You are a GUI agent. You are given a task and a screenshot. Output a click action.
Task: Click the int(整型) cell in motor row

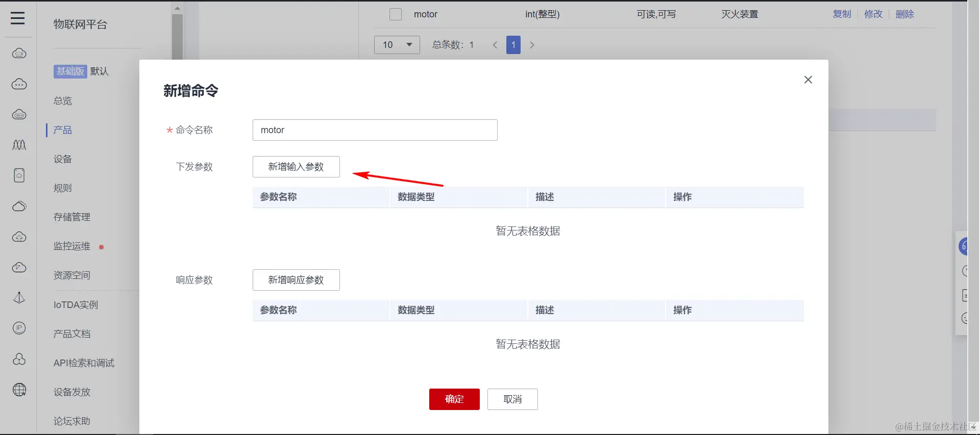(543, 14)
